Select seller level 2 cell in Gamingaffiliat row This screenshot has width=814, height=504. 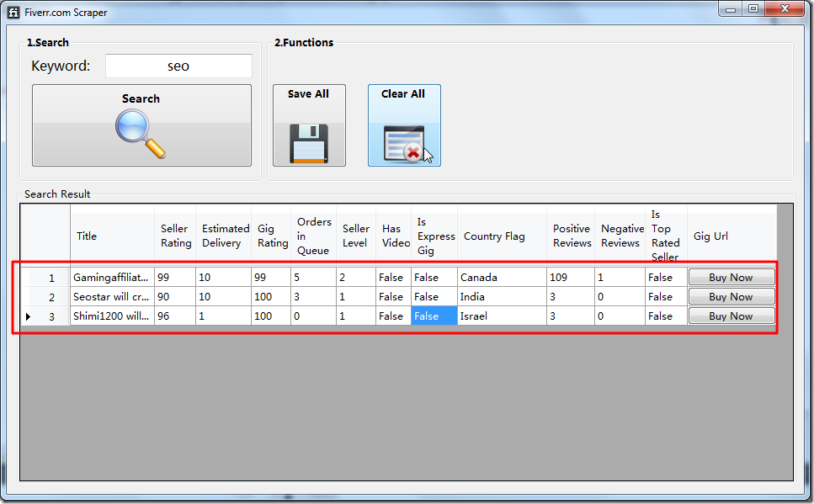coord(355,277)
